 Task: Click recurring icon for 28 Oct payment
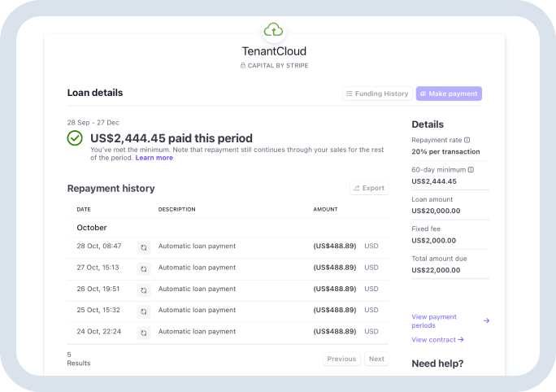click(144, 246)
